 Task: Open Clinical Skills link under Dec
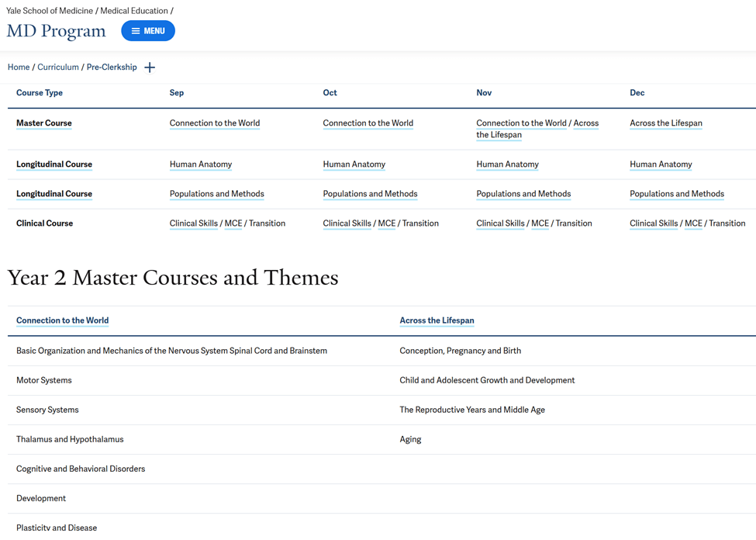coord(654,223)
